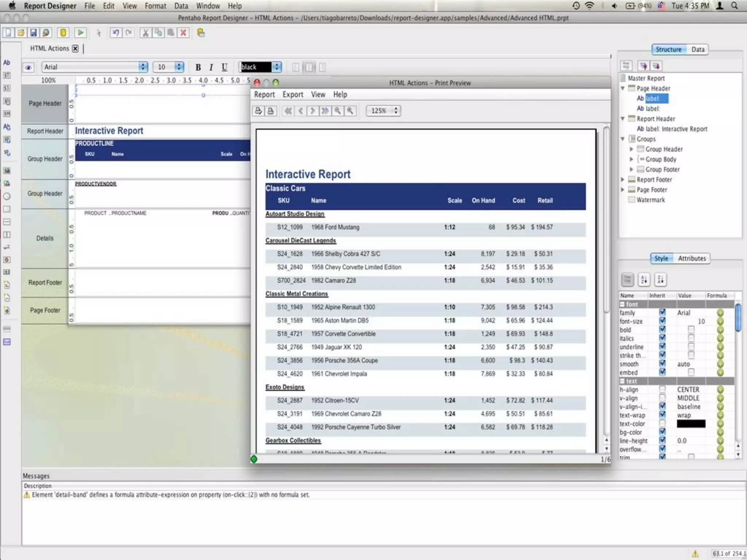Enable the bold value checkbox in Style

tap(691, 330)
